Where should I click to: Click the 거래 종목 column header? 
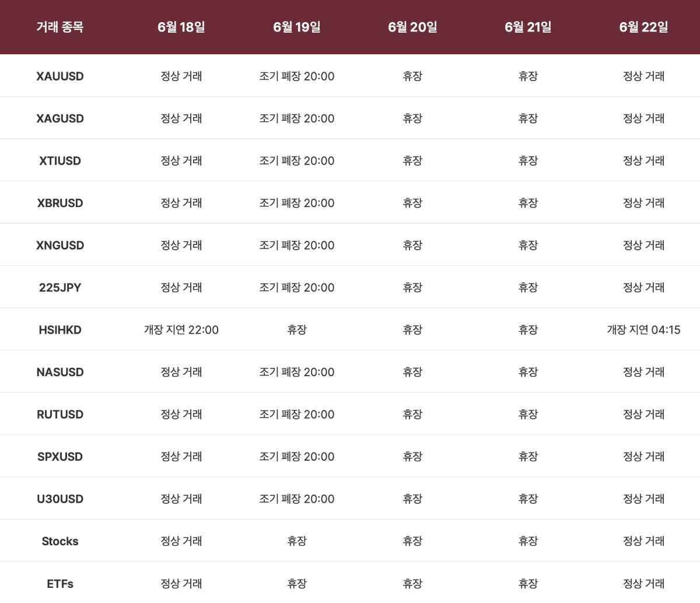coord(60,27)
